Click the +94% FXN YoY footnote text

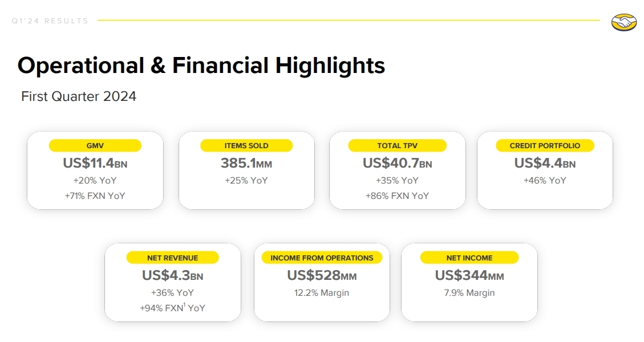172,308
